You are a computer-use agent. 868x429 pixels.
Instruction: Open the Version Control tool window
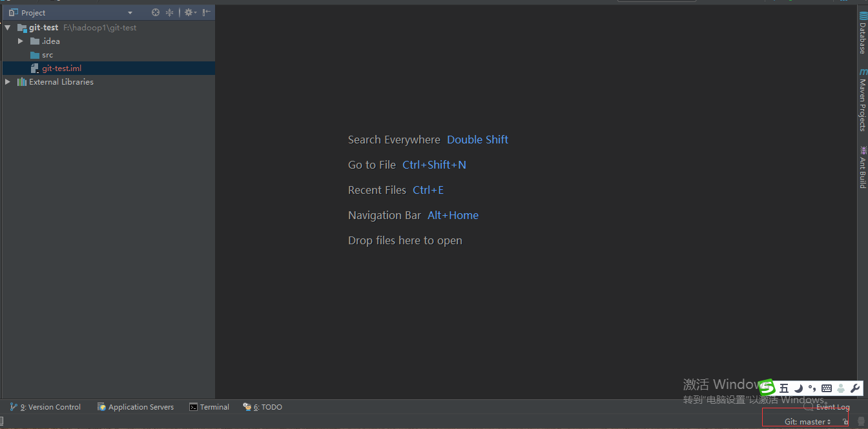tap(45, 407)
